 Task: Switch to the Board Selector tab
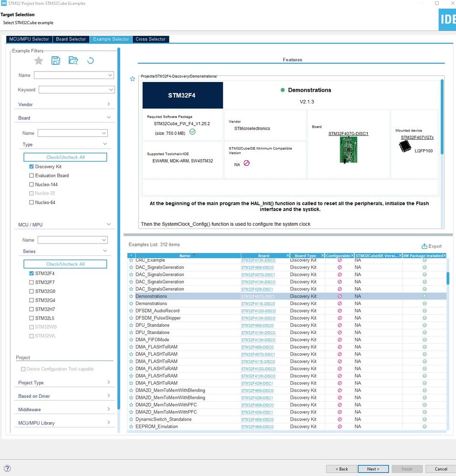(71, 39)
